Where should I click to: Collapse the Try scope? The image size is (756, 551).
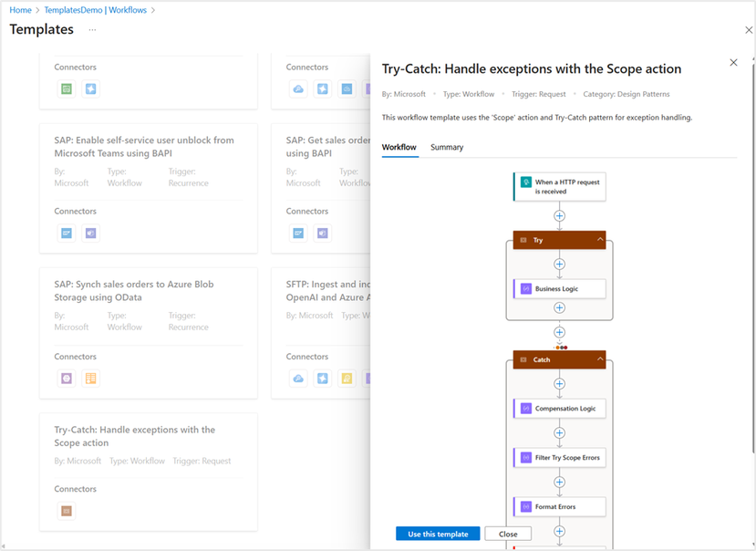pos(600,239)
